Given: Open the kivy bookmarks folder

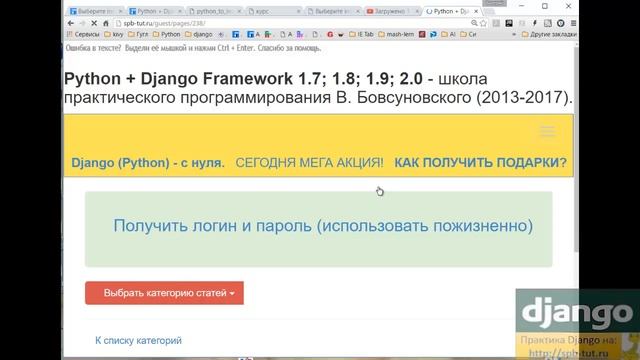Looking at the screenshot, I should 113,34.
